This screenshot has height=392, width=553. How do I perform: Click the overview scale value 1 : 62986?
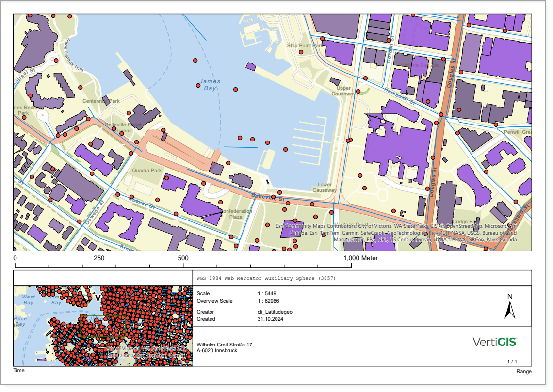click(268, 301)
